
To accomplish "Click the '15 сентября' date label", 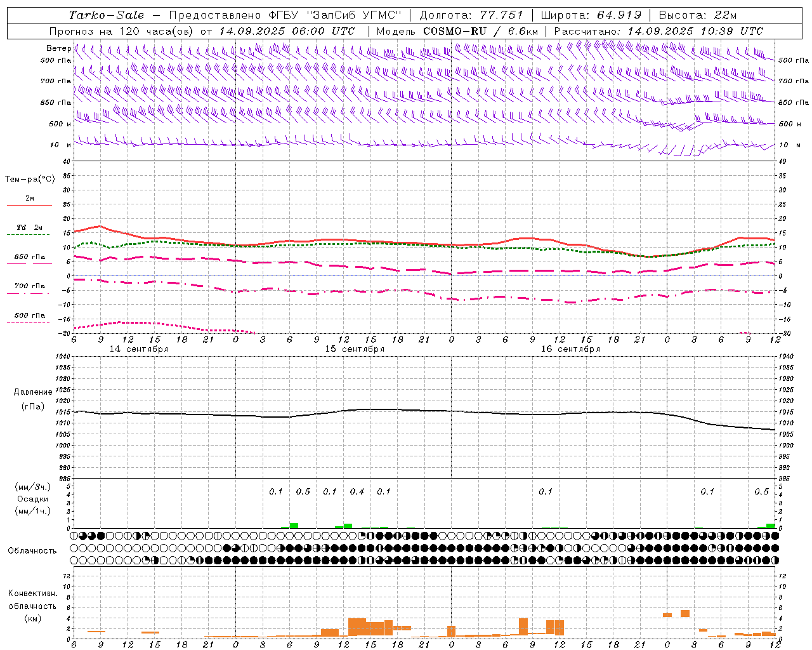I will (x=355, y=349).
